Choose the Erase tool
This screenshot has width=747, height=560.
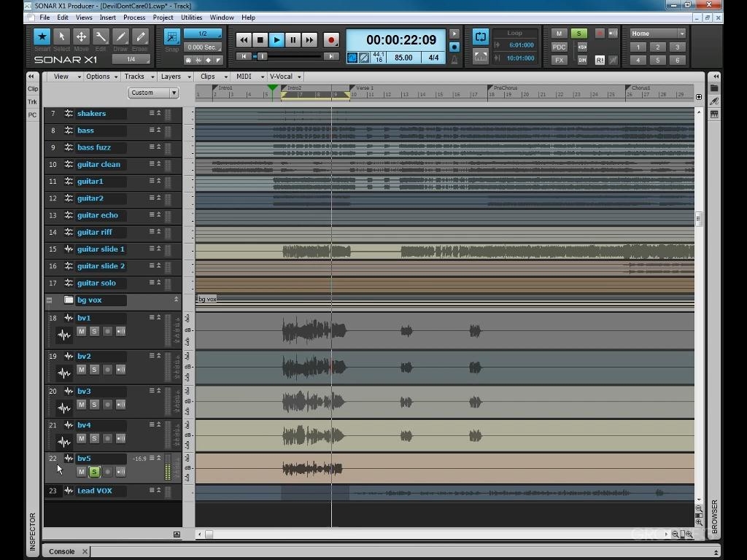coord(140,36)
